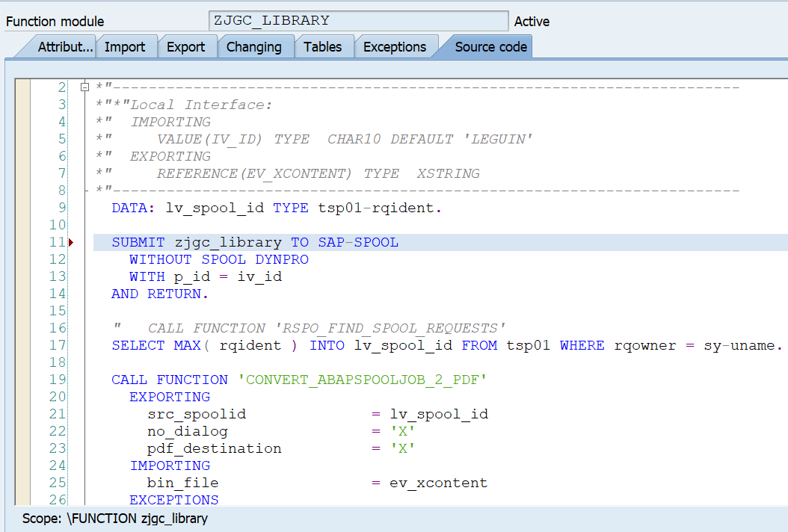
Task: Open the Export tab
Action: [187, 46]
